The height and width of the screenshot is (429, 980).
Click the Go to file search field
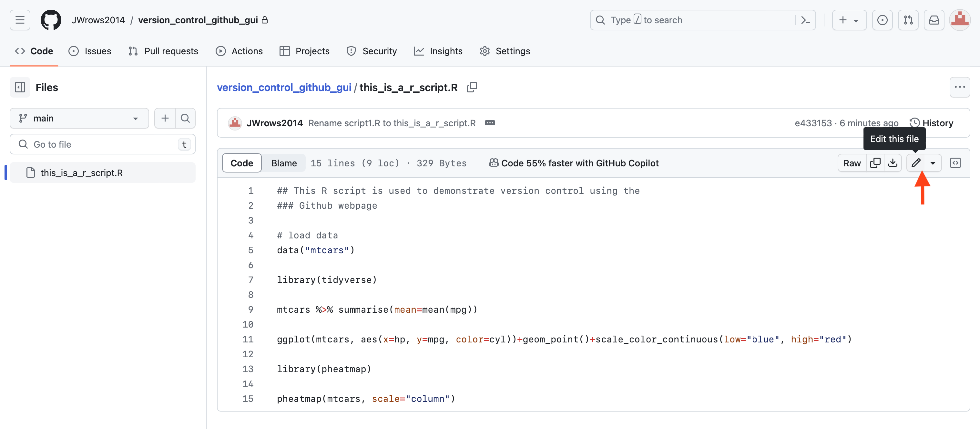click(102, 144)
